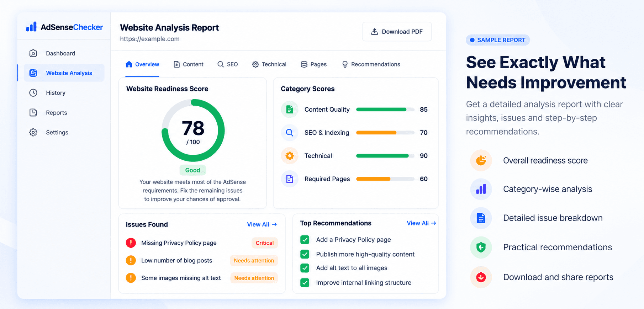Image resolution: width=644 pixels, height=309 pixels.
Task: Select the SEO tab
Action: click(228, 64)
